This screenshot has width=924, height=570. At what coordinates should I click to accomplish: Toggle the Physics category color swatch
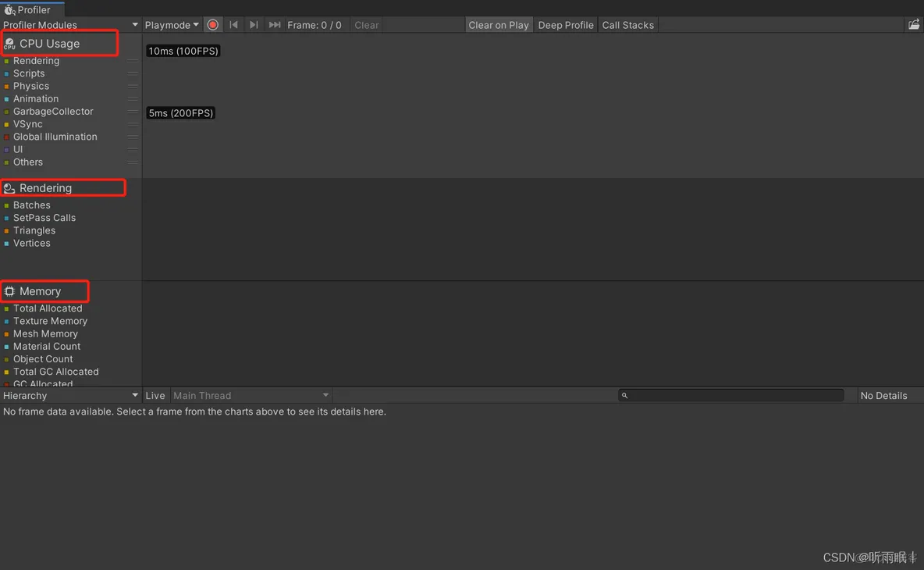tap(6, 87)
